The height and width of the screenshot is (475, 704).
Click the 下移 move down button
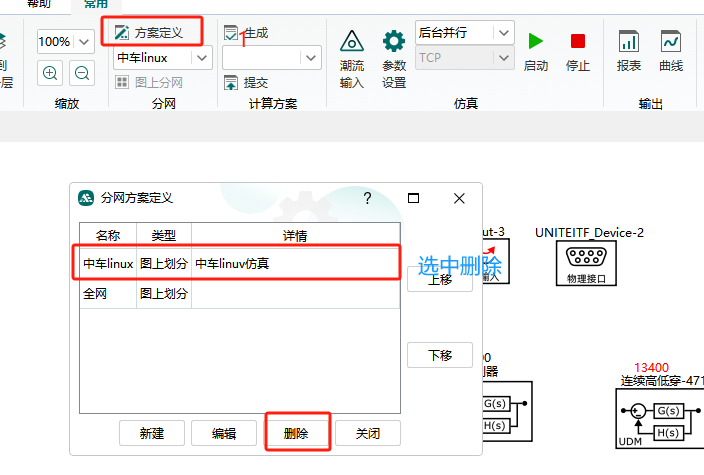(x=439, y=355)
